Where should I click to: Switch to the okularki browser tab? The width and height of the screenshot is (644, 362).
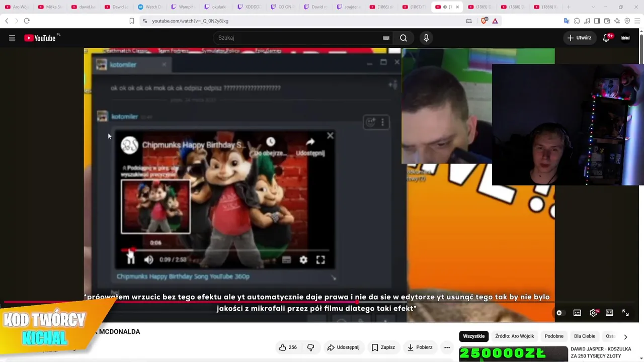(x=216, y=7)
